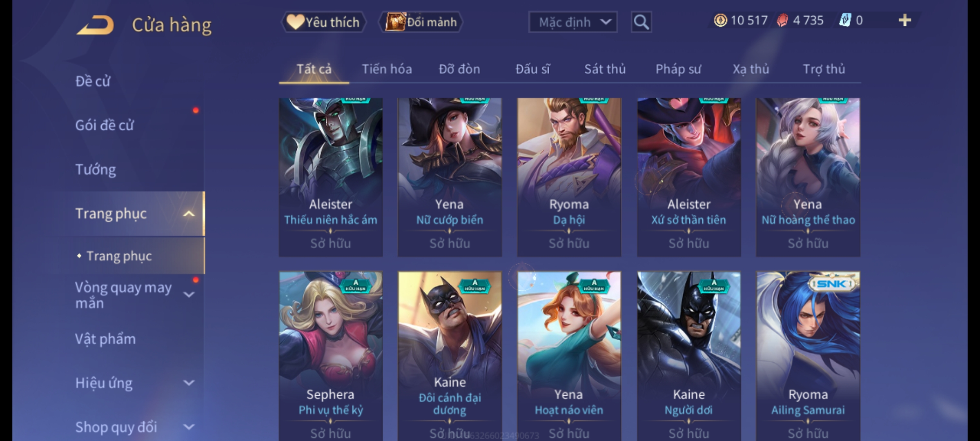Tap the red ruby currency icon

click(782, 20)
